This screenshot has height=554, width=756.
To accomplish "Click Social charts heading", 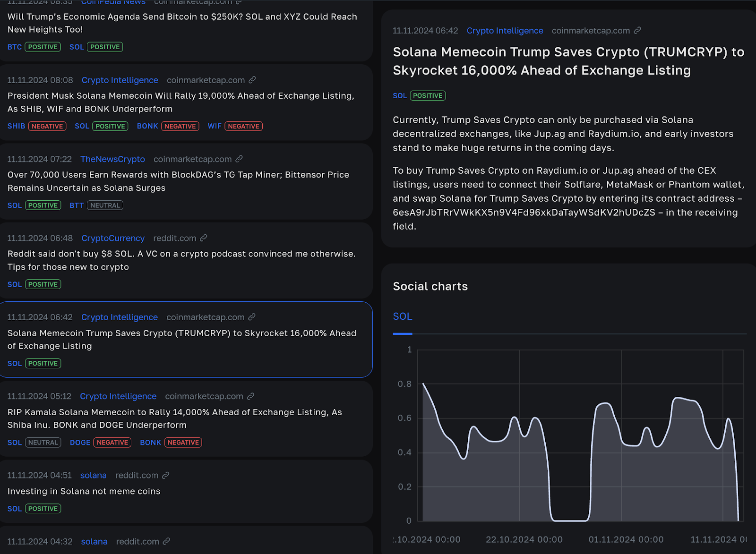I will (430, 286).
